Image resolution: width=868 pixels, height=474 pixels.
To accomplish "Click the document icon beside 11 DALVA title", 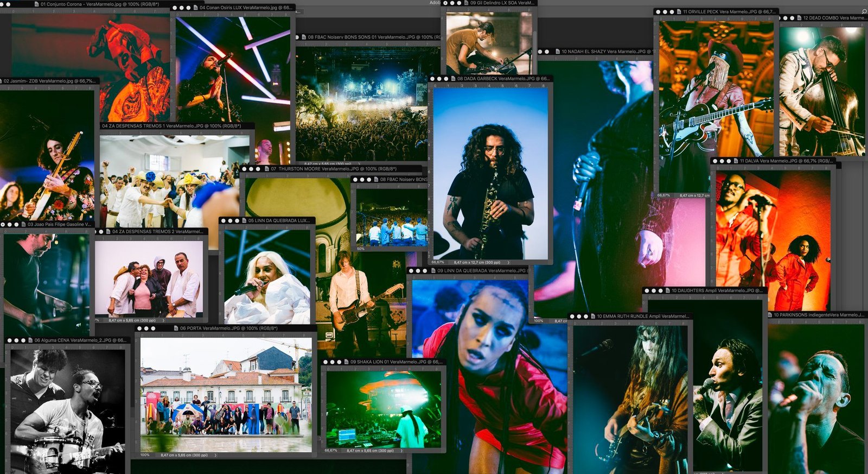I will (x=735, y=161).
